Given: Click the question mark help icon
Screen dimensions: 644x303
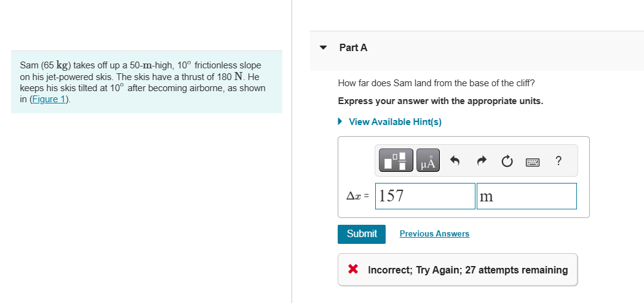Looking at the screenshot, I should 558,161.
